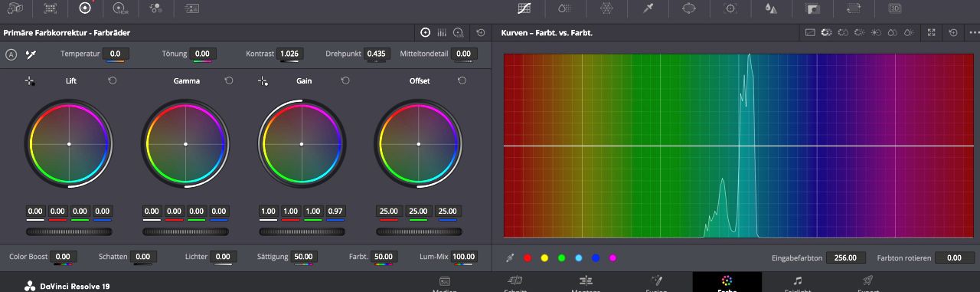Viewport: 980px width, 292px height.
Task: Select the Curves palette icon
Action: pyautogui.click(x=524, y=8)
